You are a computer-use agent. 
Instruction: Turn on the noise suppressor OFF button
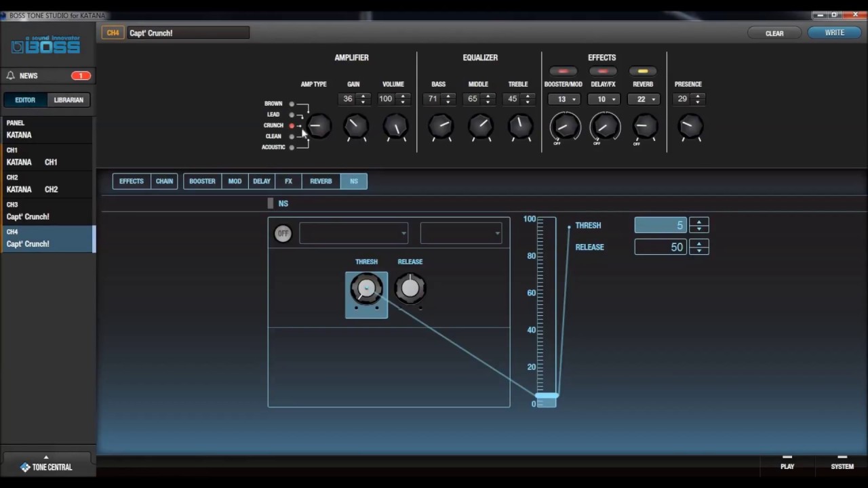[x=283, y=233]
